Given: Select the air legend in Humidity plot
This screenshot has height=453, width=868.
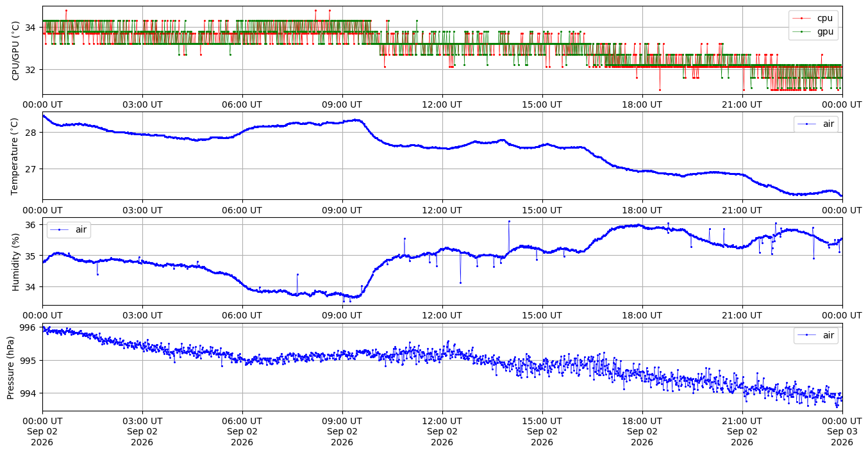Looking at the screenshot, I should 69,229.
